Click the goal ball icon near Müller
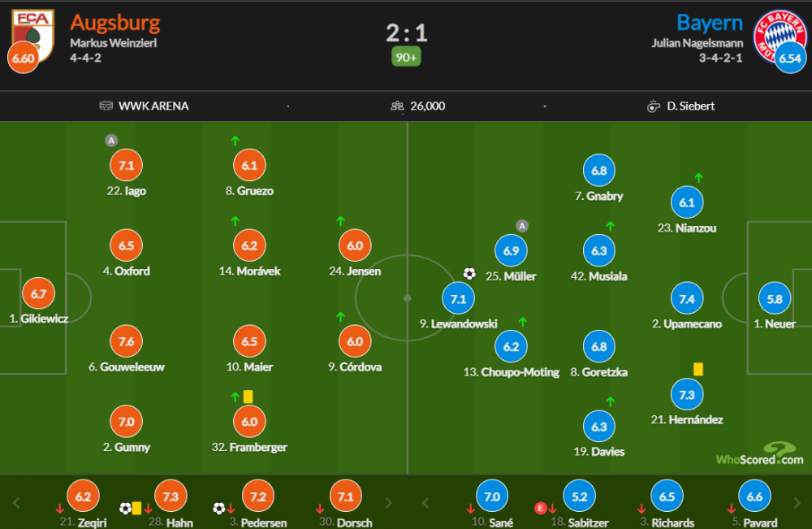The width and height of the screenshot is (812, 529). (x=469, y=273)
